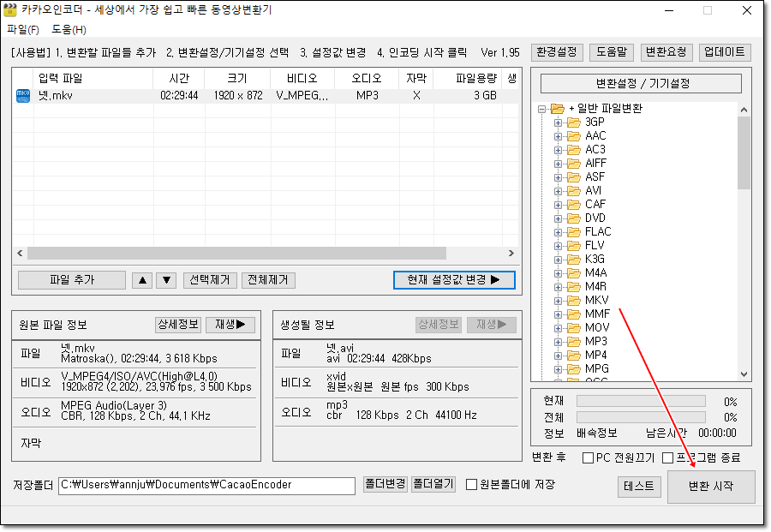
Task: Click the M4R folder icon
Action: (573, 287)
